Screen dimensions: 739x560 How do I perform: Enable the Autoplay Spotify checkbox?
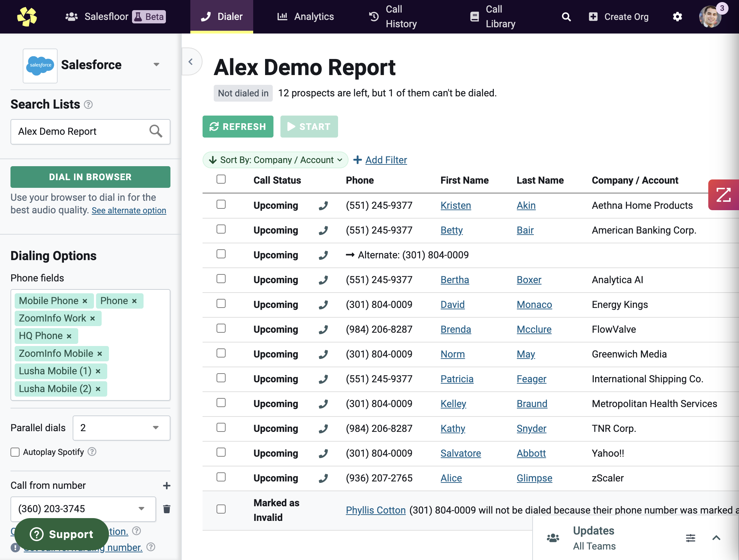click(x=15, y=452)
